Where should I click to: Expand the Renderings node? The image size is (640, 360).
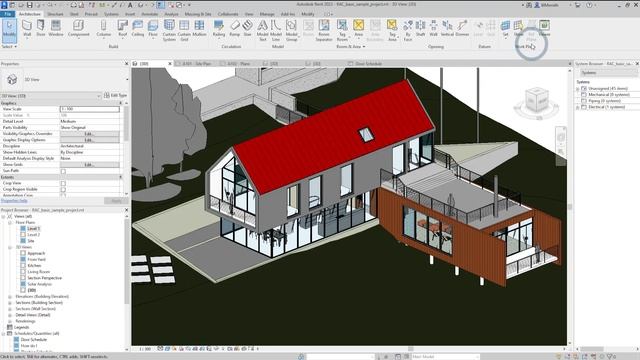tap(10, 321)
